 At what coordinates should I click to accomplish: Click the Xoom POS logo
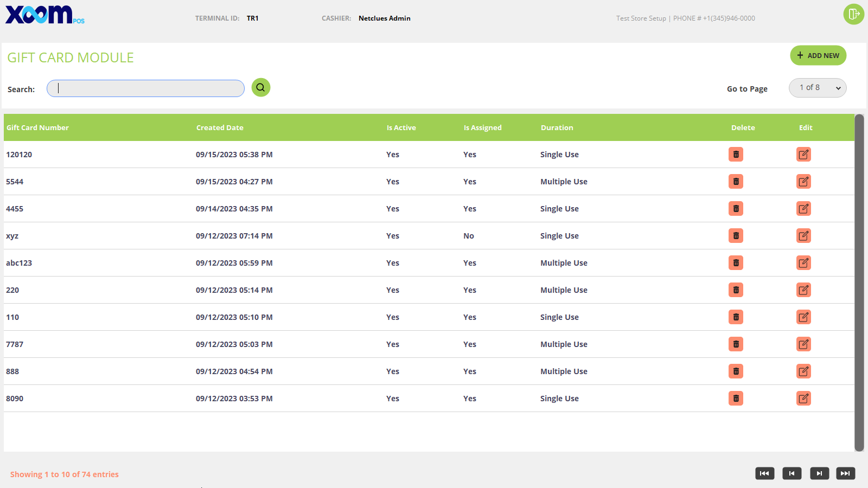click(x=44, y=15)
